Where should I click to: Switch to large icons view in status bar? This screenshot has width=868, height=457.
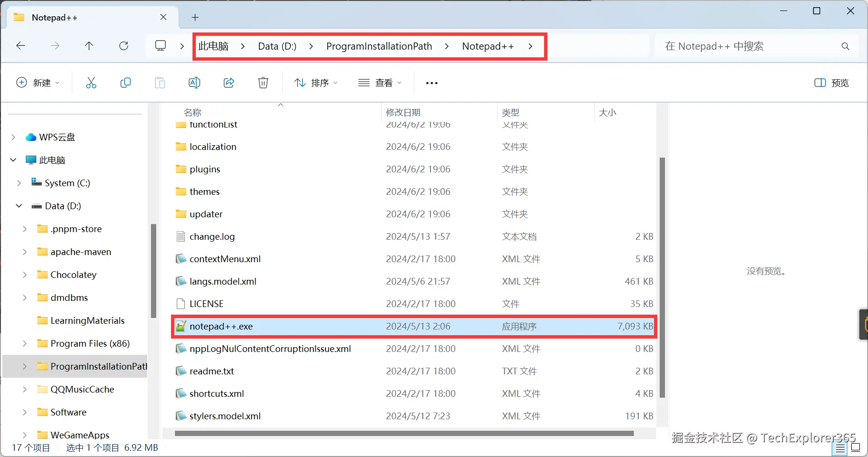click(x=856, y=448)
